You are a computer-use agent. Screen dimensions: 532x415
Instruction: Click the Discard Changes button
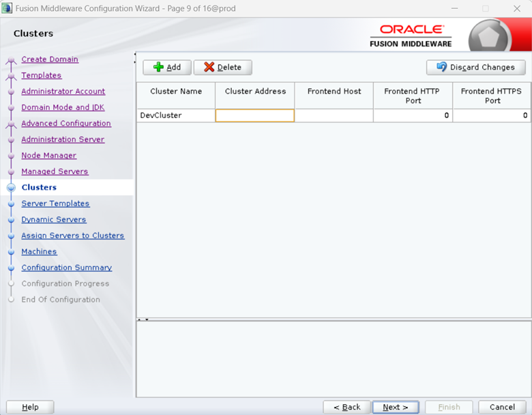(475, 68)
